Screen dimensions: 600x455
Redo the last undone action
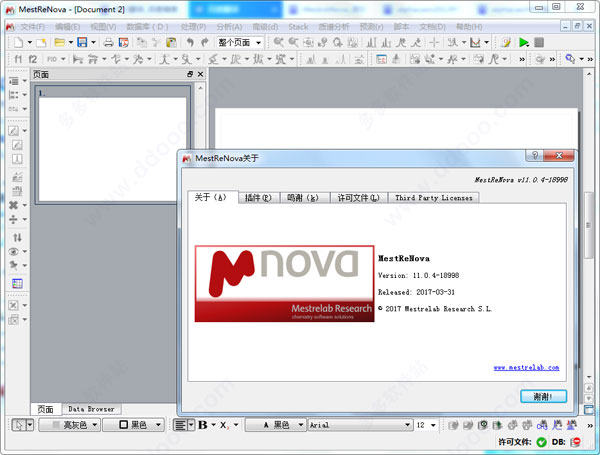point(205,42)
